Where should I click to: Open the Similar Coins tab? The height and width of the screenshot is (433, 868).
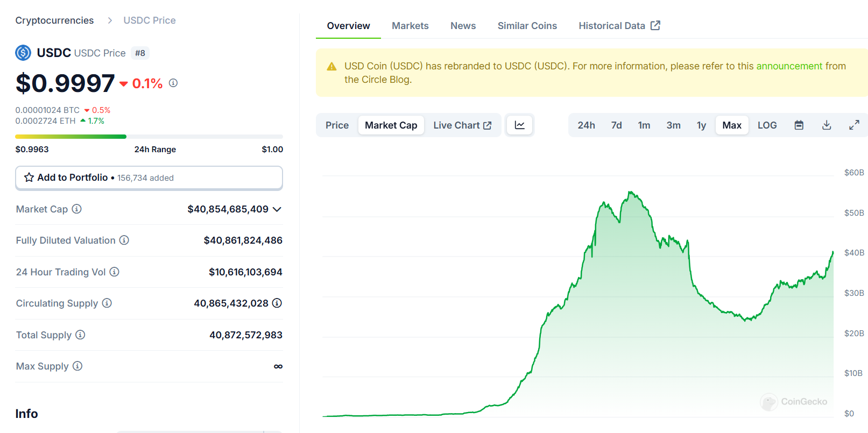pos(527,26)
